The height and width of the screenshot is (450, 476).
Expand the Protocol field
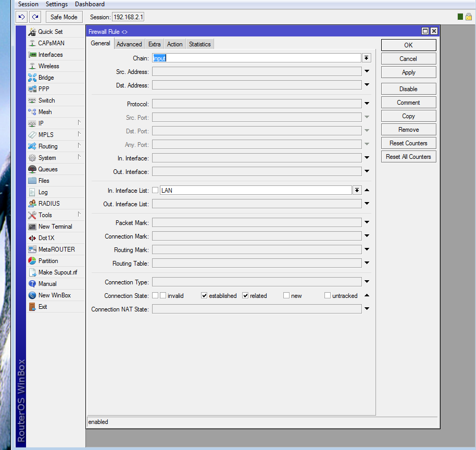pos(367,104)
